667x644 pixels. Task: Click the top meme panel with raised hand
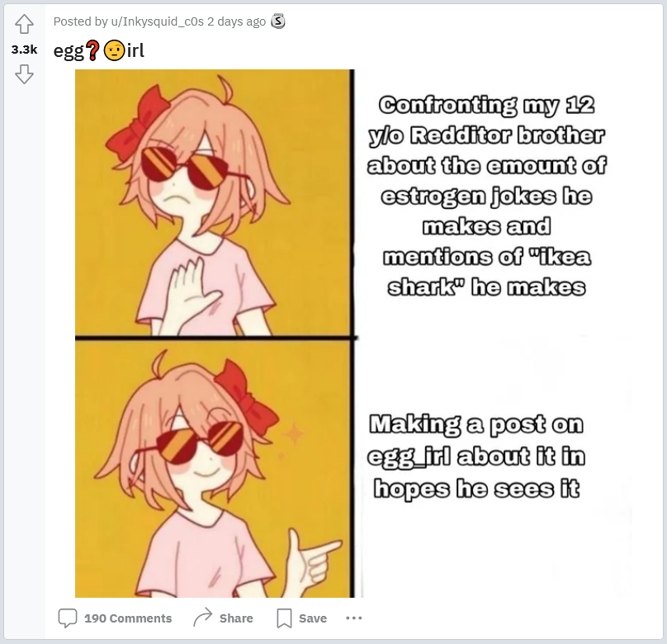(214, 202)
